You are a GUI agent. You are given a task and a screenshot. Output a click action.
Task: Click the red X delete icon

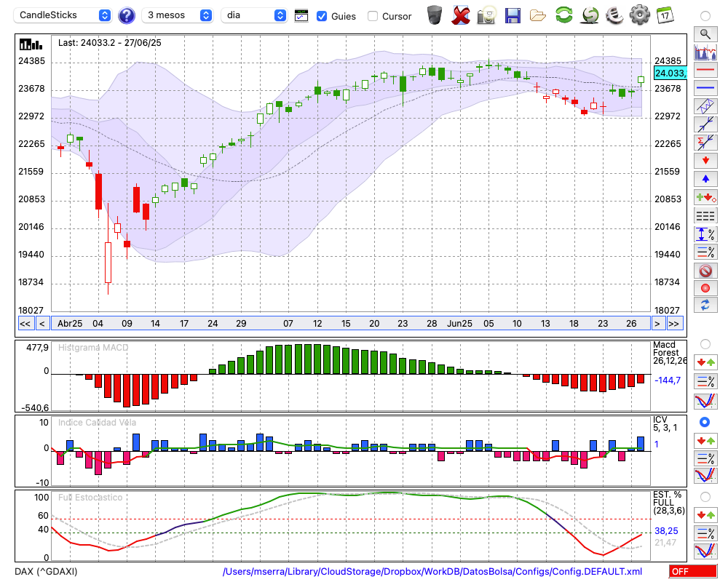[461, 15]
